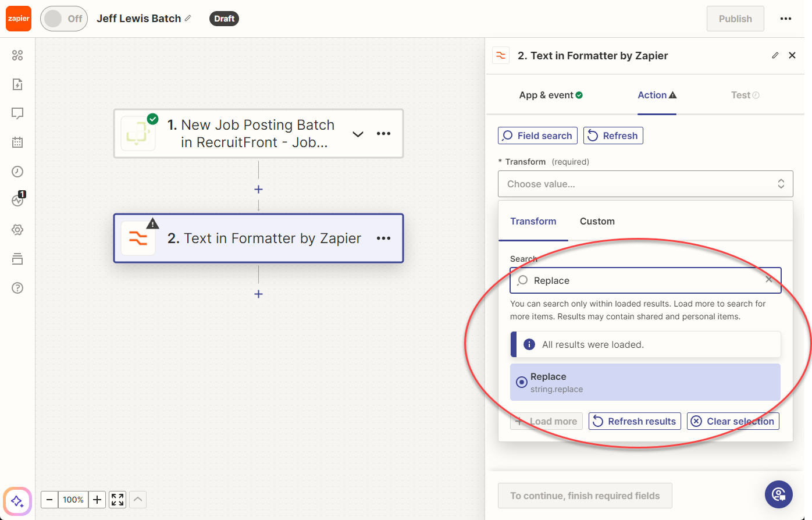Click the Publish button
The height and width of the screenshot is (520, 812).
click(735, 19)
